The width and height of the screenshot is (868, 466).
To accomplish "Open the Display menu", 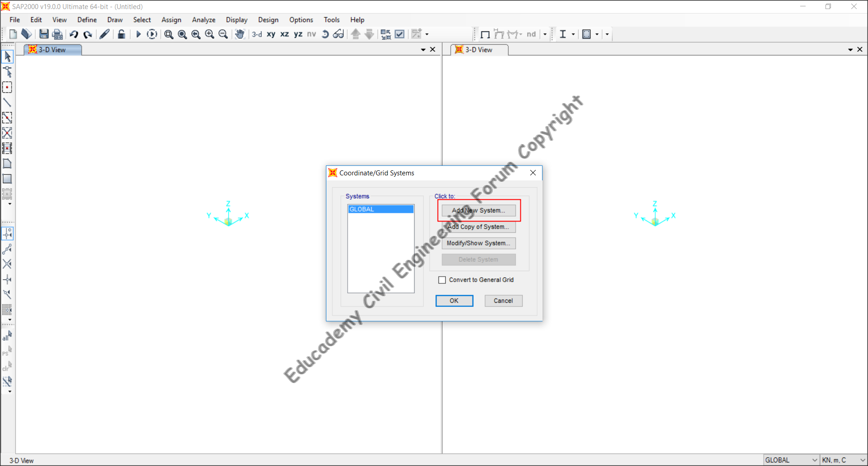I will (236, 20).
